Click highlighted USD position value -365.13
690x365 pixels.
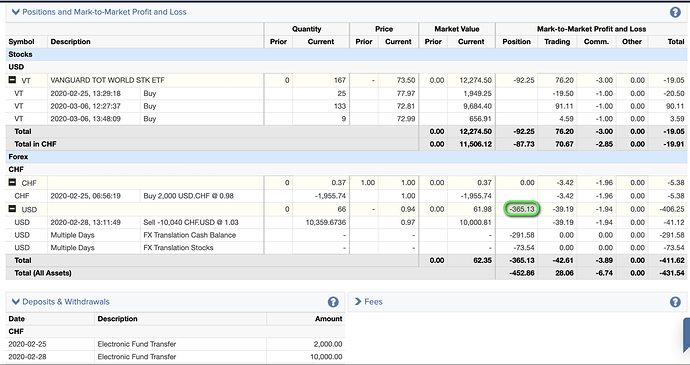[522, 209]
